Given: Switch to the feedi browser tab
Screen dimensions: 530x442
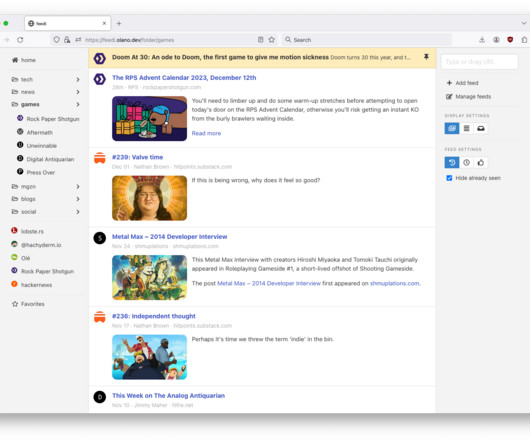Looking at the screenshot, I should (67, 23).
